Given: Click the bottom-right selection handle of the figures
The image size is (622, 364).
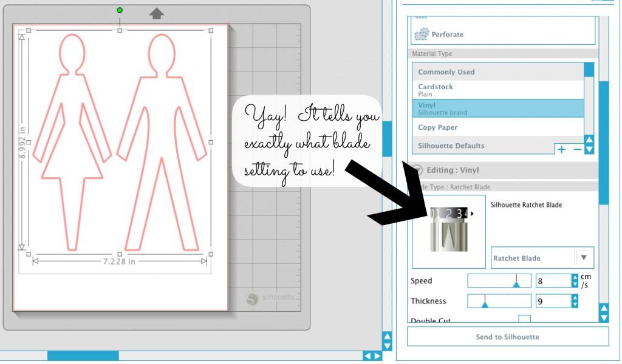Looking at the screenshot, I should tap(211, 254).
